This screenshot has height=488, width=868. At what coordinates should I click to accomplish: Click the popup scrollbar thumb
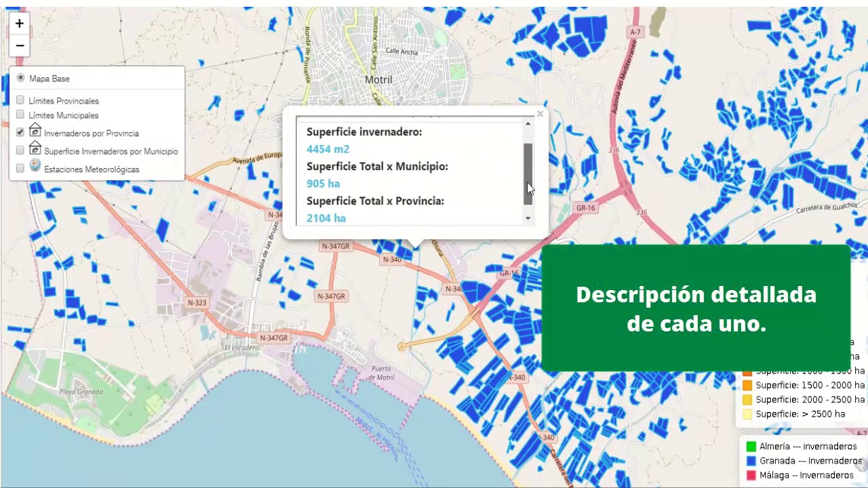[528, 174]
